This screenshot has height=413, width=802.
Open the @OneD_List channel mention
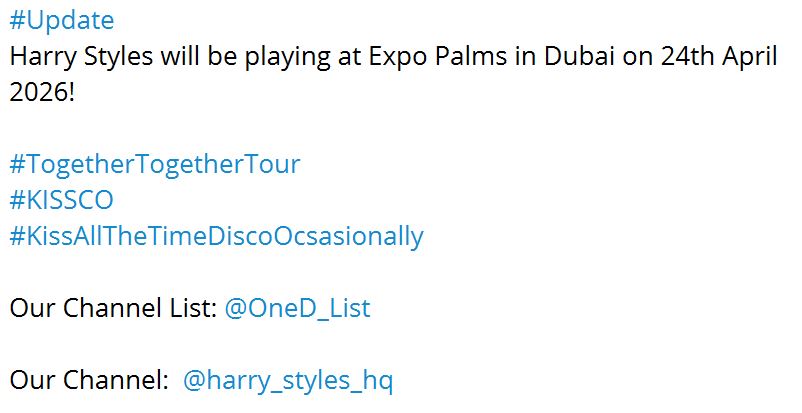click(297, 309)
